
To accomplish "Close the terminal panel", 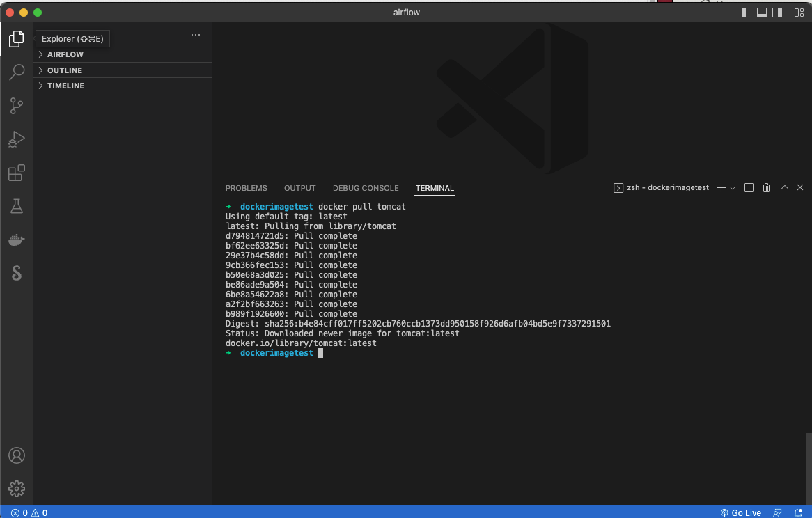I will 800,187.
